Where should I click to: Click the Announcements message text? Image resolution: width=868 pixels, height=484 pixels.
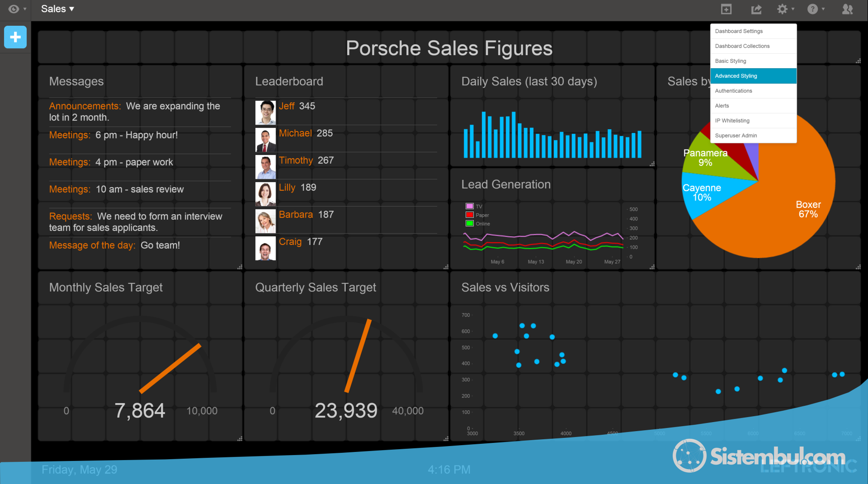[x=135, y=112]
